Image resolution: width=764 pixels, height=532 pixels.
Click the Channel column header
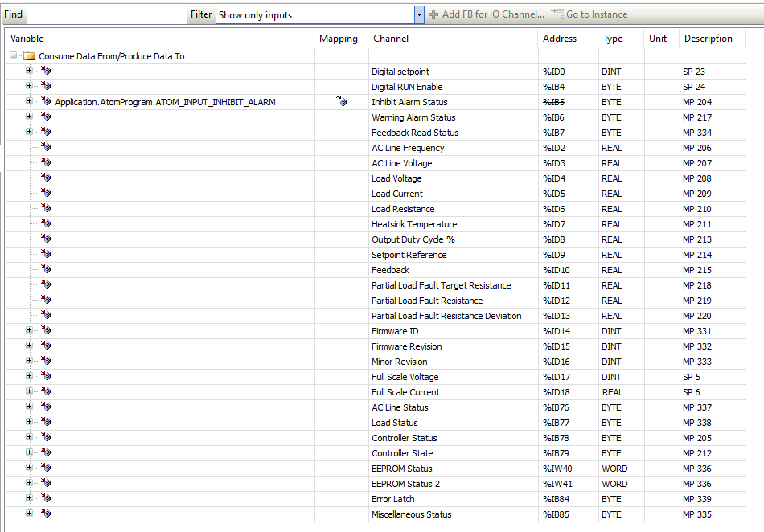pos(390,39)
